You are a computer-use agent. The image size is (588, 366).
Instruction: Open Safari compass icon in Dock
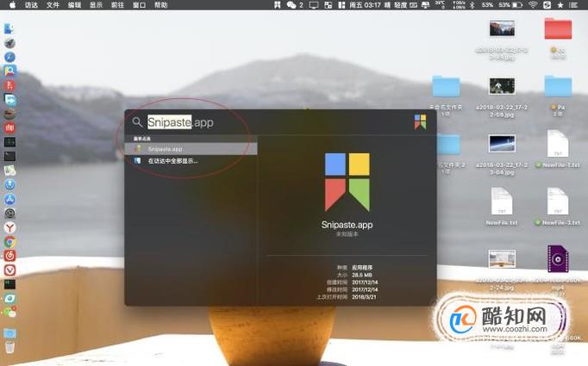[9, 57]
